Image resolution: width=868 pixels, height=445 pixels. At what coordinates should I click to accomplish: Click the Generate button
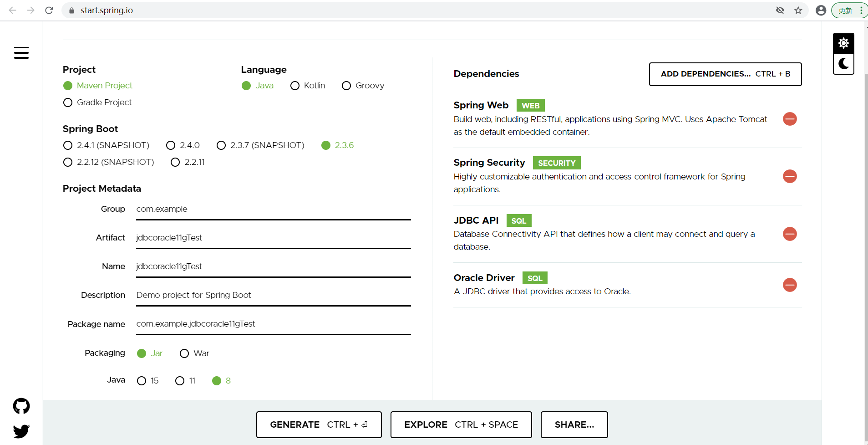pos(319,425)
